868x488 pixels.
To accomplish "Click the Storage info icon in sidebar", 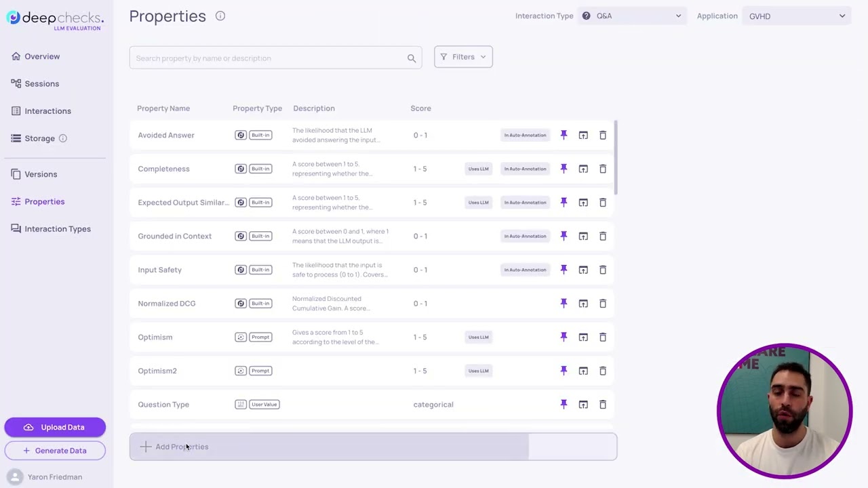I will pos(62,138).
